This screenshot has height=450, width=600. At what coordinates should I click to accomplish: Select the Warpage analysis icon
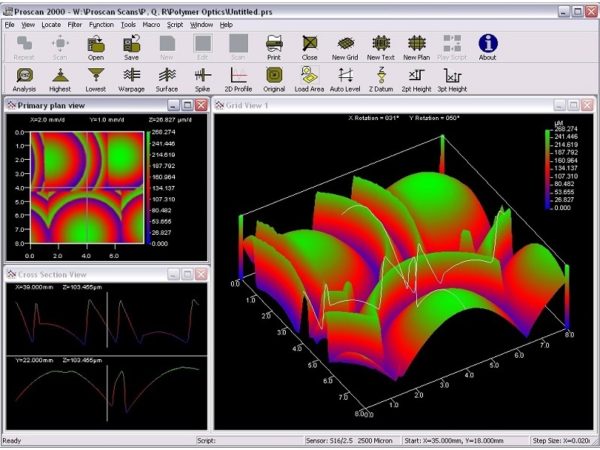131,78
